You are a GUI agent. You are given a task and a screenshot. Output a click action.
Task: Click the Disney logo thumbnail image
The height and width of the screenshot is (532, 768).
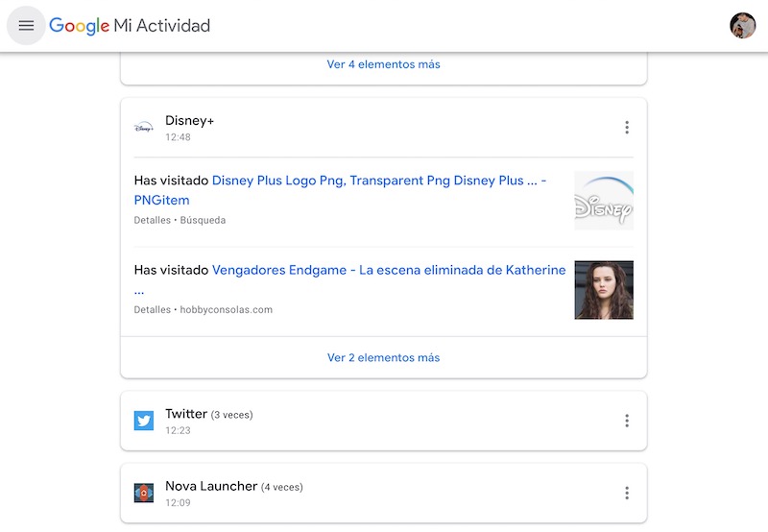pos(604,200)
